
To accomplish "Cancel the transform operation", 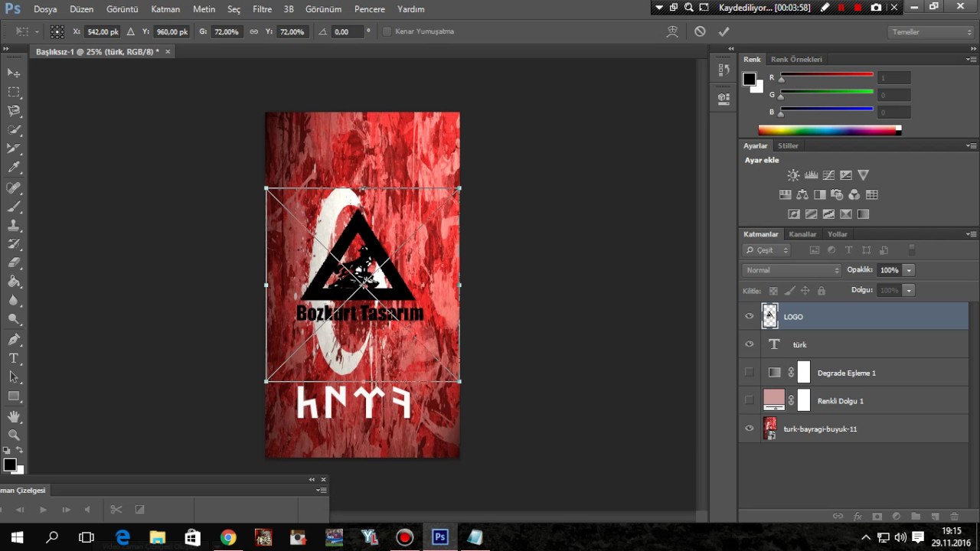I will coord(700,31).
